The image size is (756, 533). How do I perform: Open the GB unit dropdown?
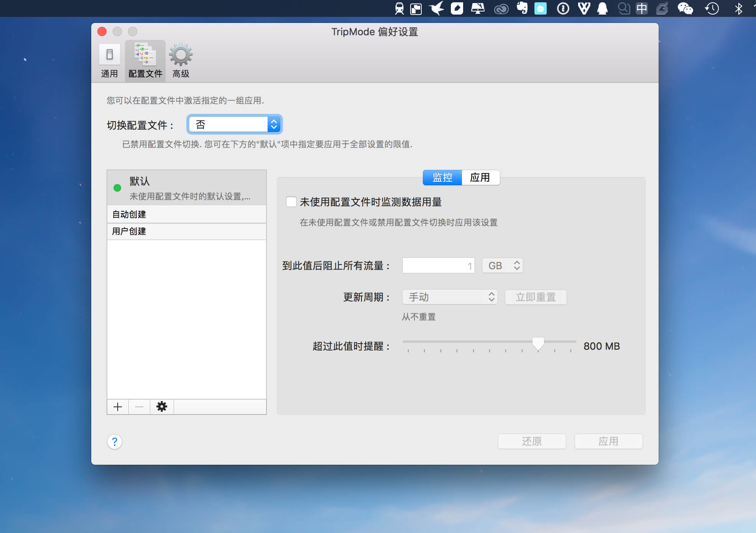pyautogui.click(x=503, y=266)
